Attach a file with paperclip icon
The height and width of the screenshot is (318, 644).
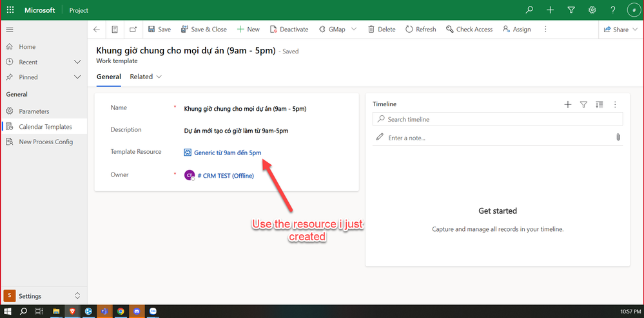pyautogui.click(x=618, y=137)
